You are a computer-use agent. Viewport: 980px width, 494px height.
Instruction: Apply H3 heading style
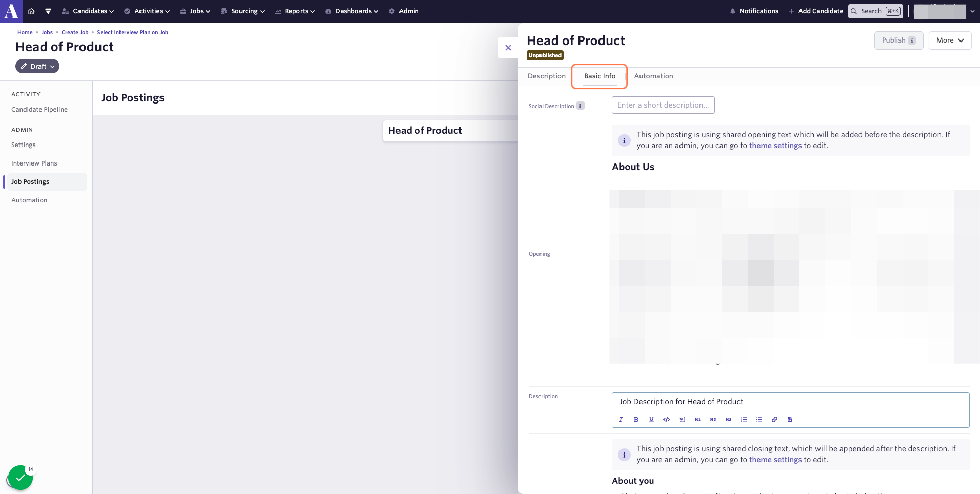(x=728, y=419)
